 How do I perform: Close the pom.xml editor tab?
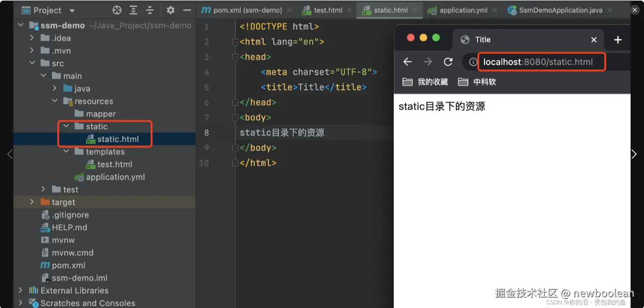coord(290,10)
